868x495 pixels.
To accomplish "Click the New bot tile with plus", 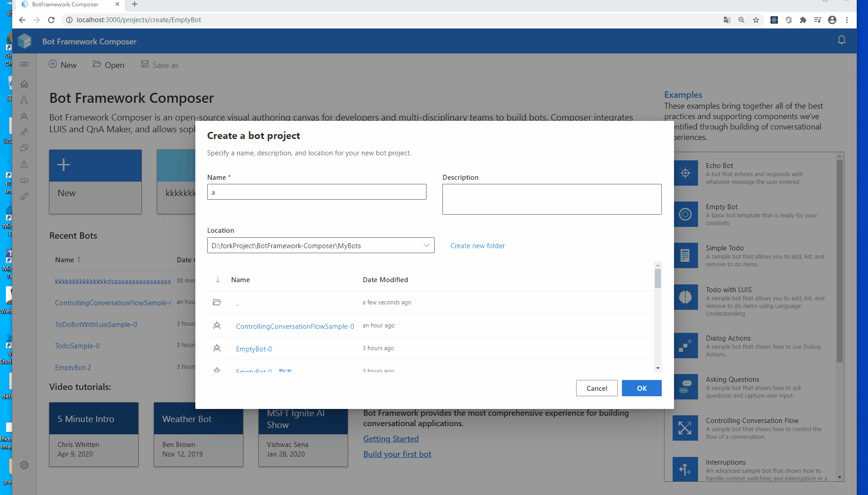I will (x=95, y=182).
